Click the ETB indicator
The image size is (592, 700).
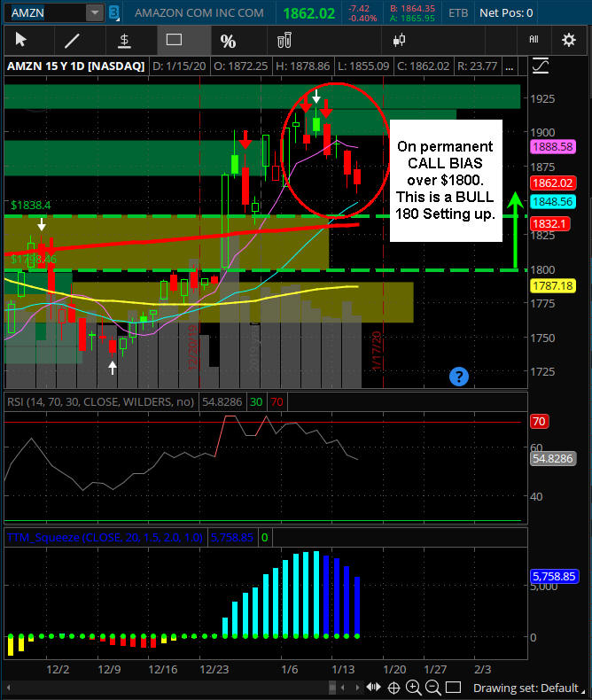click(x=458, y=13)
